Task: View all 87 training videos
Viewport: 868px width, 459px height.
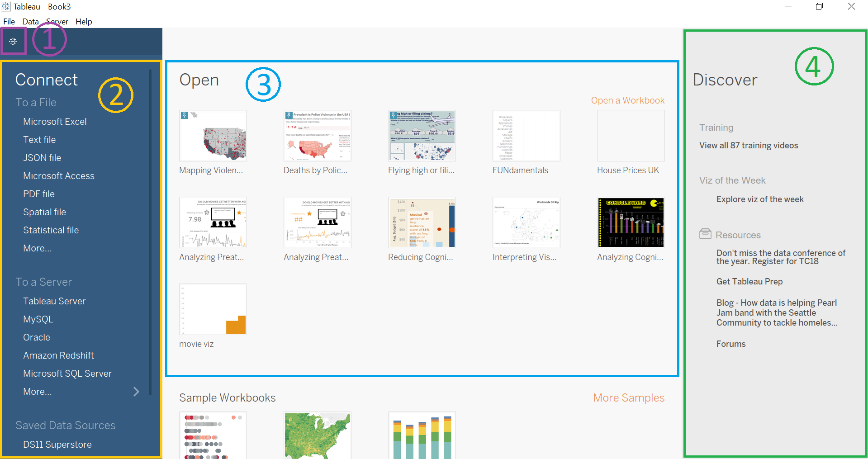Action: click(749, 146)
